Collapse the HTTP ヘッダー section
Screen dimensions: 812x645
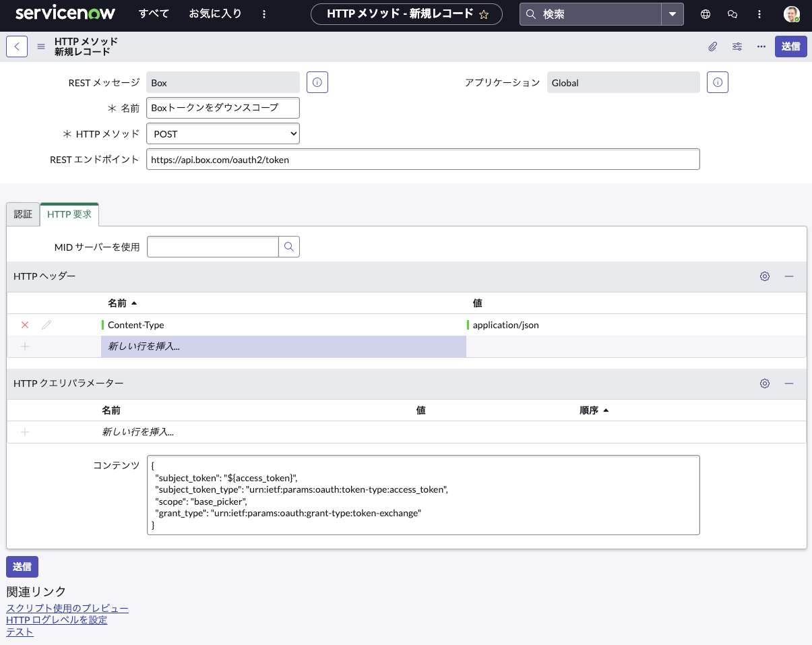(789, 276)
